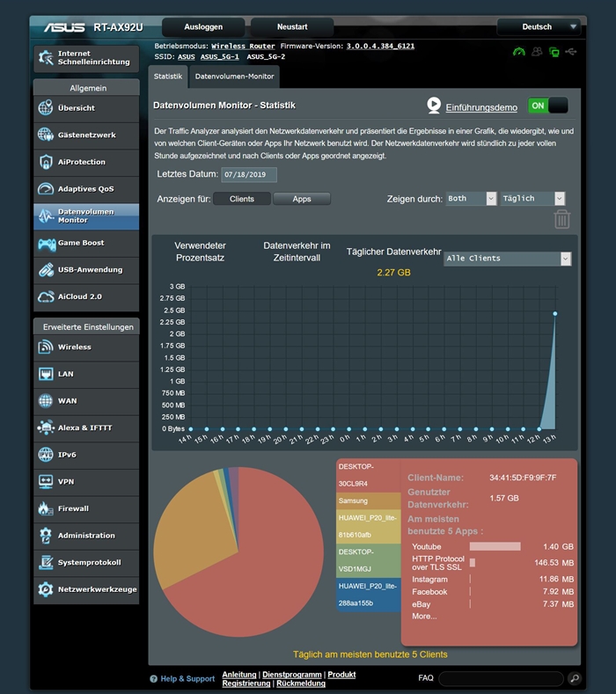Open the Dienstprogramm footer link

pos(292,674)
